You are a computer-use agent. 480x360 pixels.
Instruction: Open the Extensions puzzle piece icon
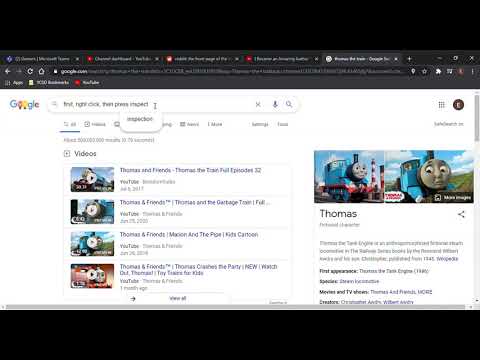(x=438, y=71)
